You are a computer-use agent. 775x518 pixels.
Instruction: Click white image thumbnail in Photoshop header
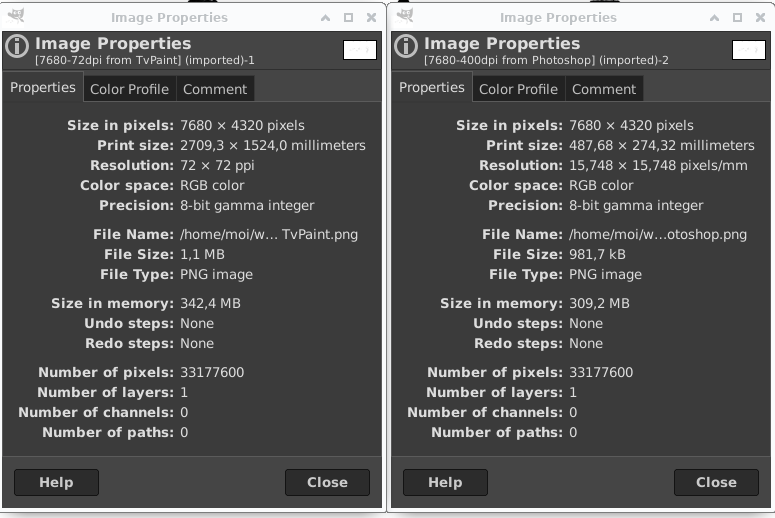[749, 50]
